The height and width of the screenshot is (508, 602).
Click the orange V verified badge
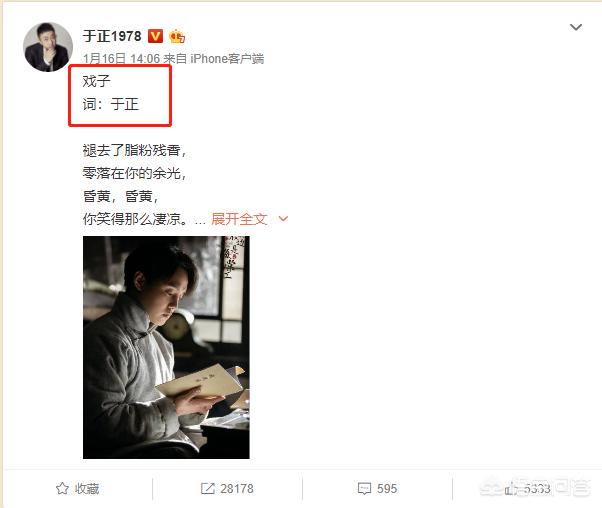155,36
